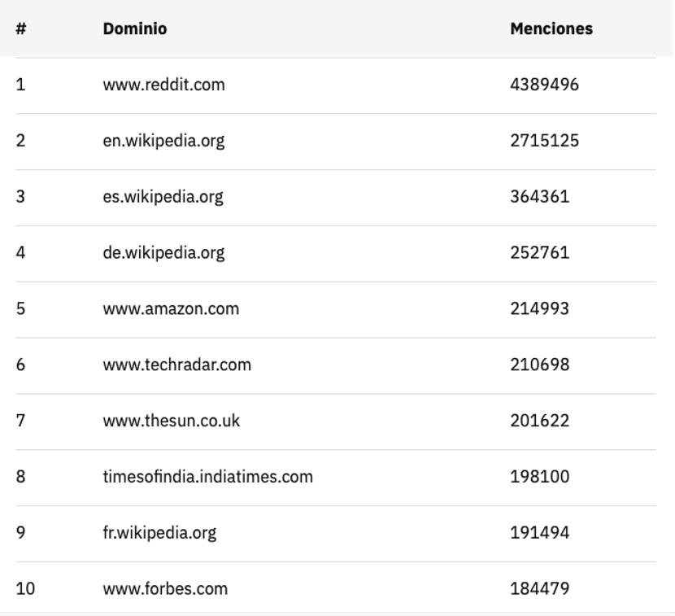Select the 198100 mentions value

click(x=539, y=477)
